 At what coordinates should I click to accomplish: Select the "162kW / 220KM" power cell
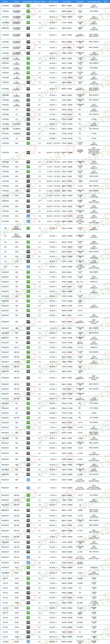coord(67,603)
